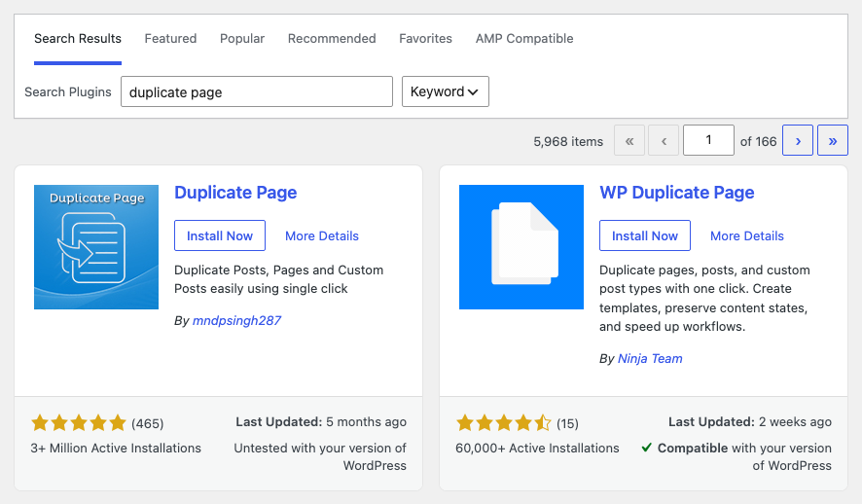Click 'Last Updated: 2 weeks ago' text

750,421
